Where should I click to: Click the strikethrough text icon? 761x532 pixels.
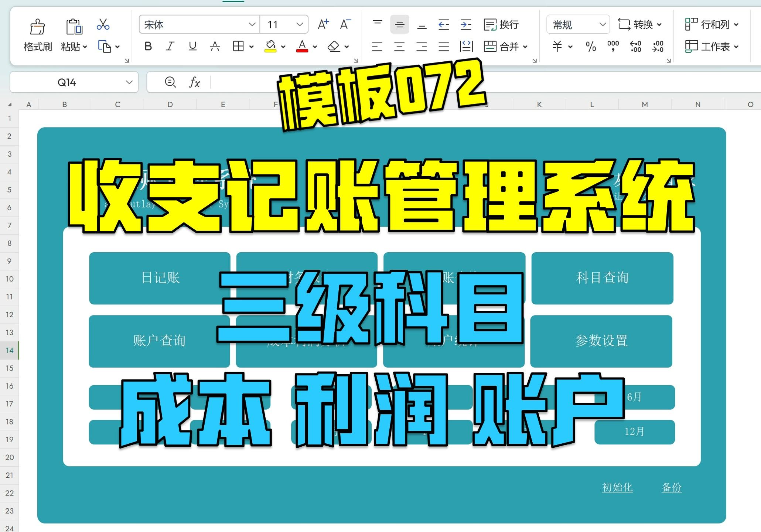[215, 47]
